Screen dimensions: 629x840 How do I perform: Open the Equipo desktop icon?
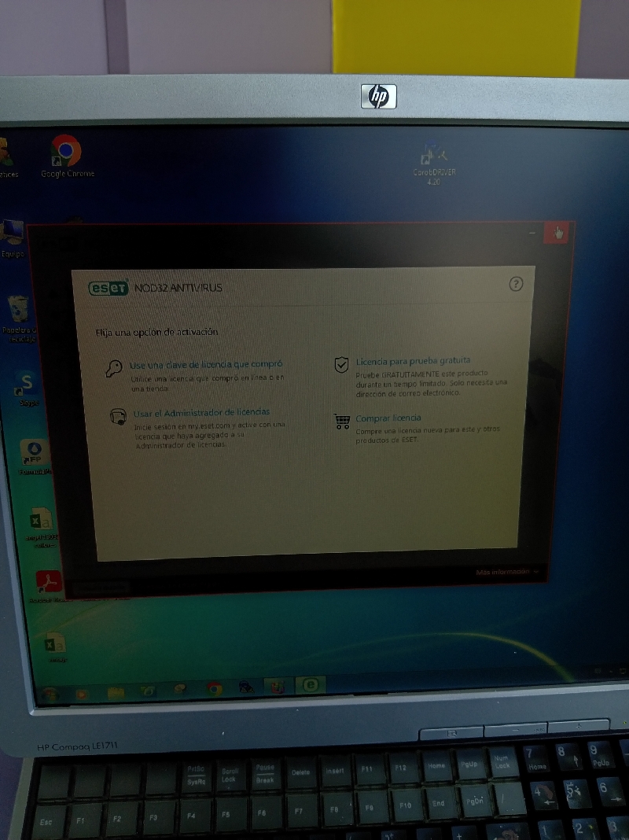click(12, 238)
